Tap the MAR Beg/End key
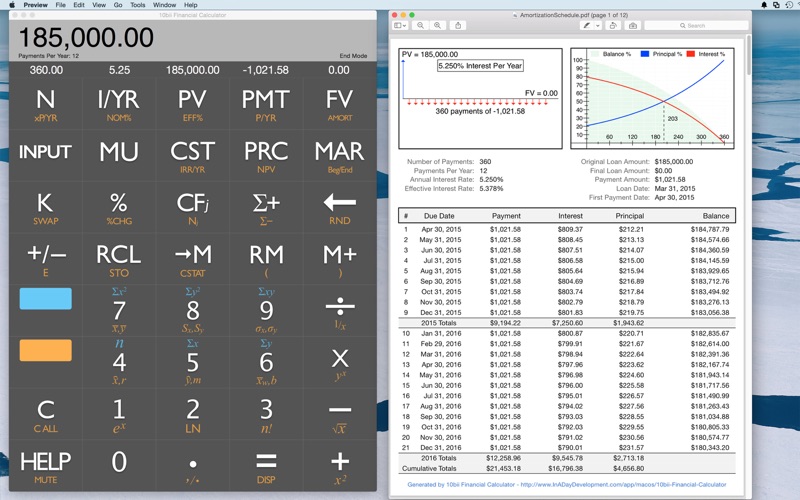This screenshot has width=800, height=500. pyautogui.click(x=340, y=156)
